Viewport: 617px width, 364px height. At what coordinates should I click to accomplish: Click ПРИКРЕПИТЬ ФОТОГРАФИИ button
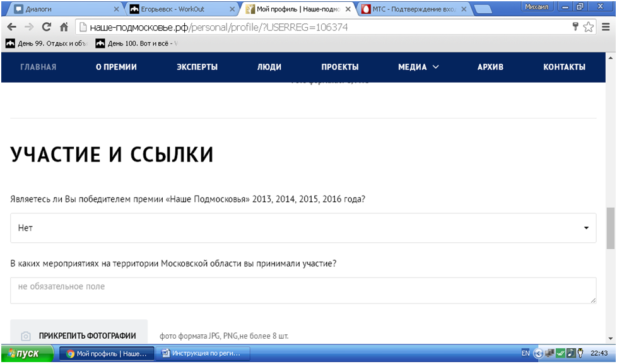pyautogui.click(x=79, y=336)
